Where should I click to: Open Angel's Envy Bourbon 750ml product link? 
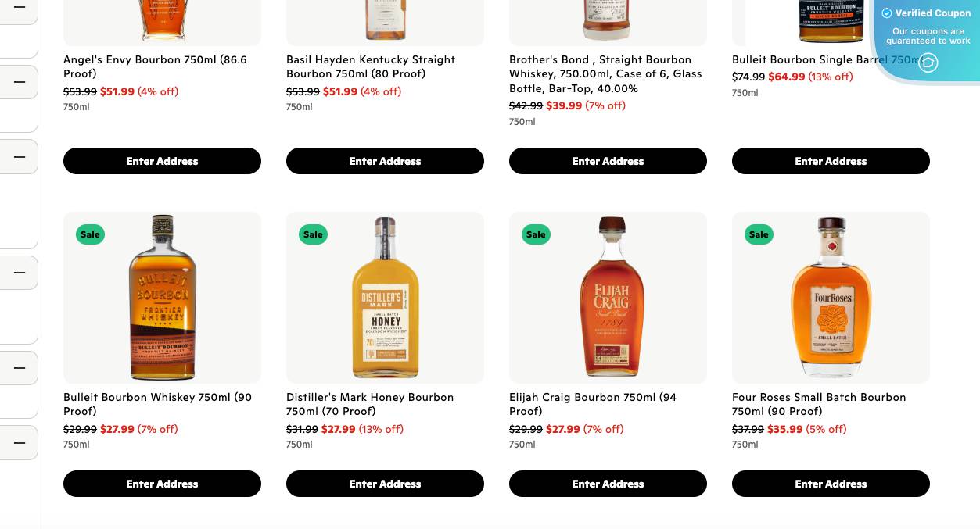coord(155,66)
